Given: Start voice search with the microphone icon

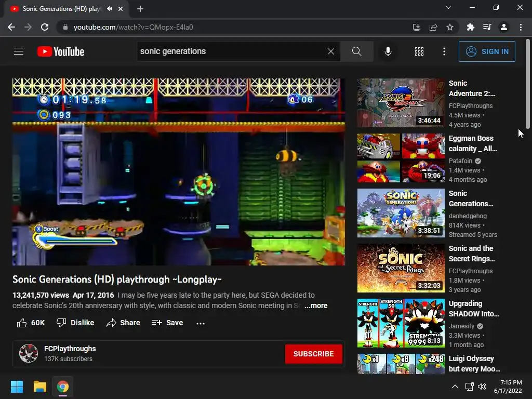Looking at the screenshot, I should tap(388, 51).
